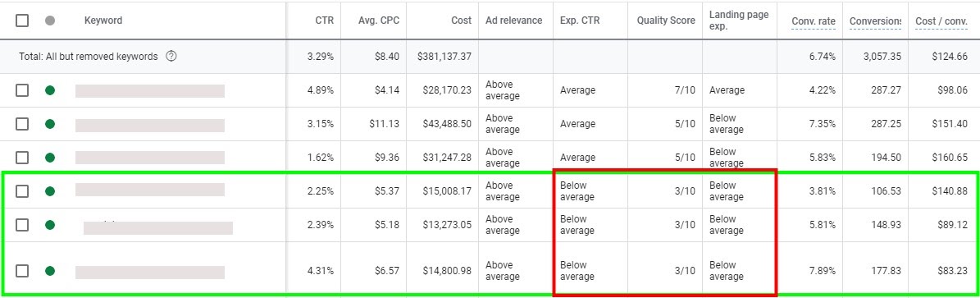Click green status dot of 4.31% CTR row
980x298 pixels.
(x=50, y=271)
